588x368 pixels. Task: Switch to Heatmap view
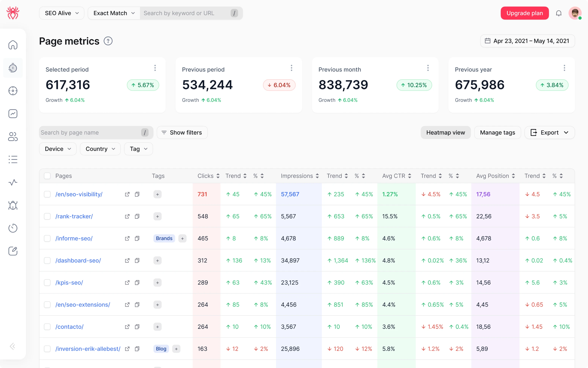(x=445, y=132)
